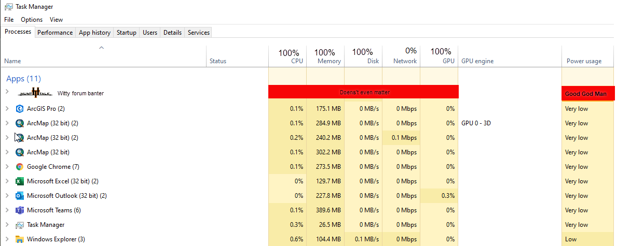The height and width of the screenshot is (246, 644).
Task: Click the 0.3% GPU value for Outlook
Action: (448, 196)
